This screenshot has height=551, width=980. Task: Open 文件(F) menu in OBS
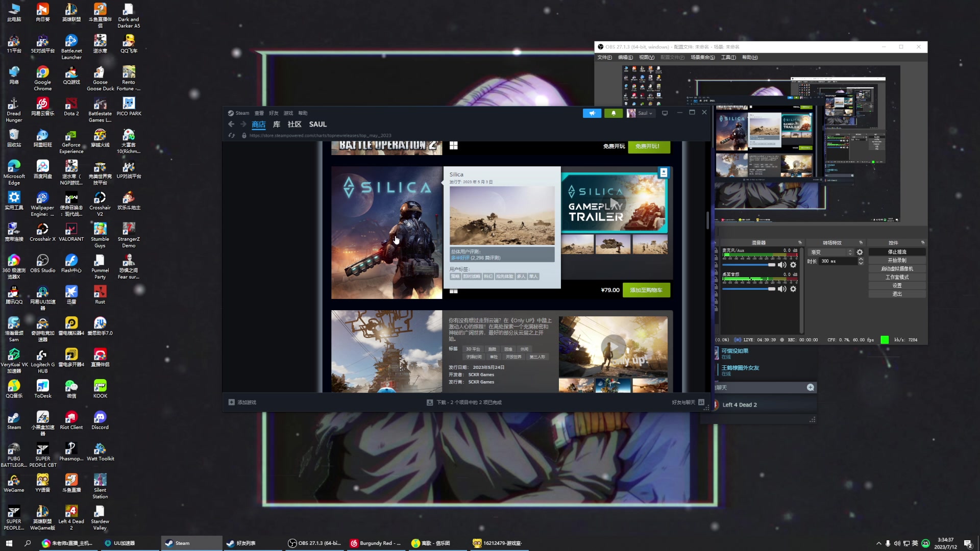[604, 58]
